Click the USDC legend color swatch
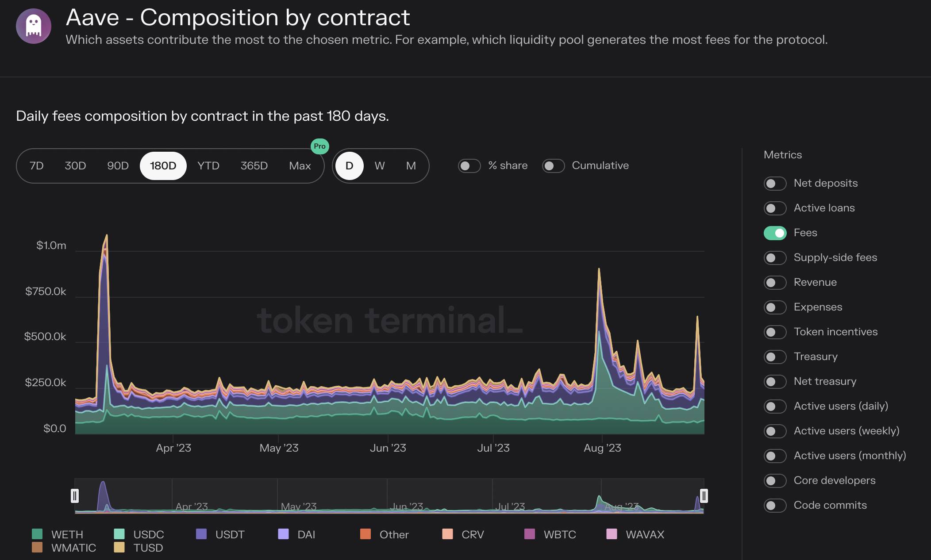The height and width of the screenshot is (560, 931). [x=119, y=534]
